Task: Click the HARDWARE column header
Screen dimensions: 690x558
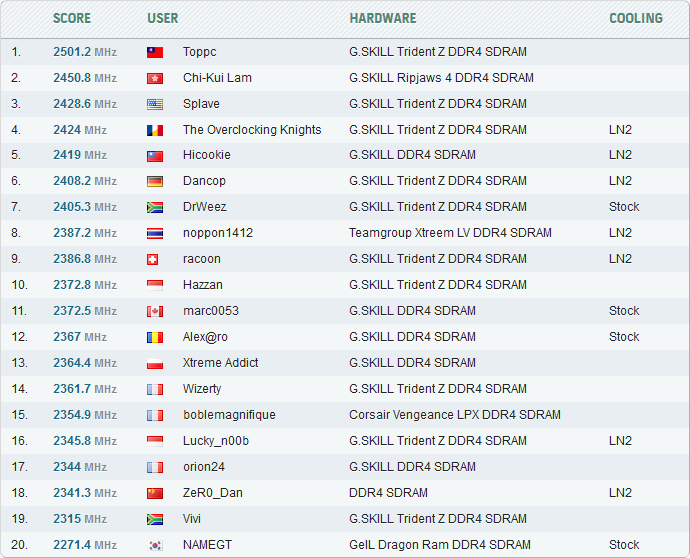Action: pyautogui.click(x=383, y=18)
